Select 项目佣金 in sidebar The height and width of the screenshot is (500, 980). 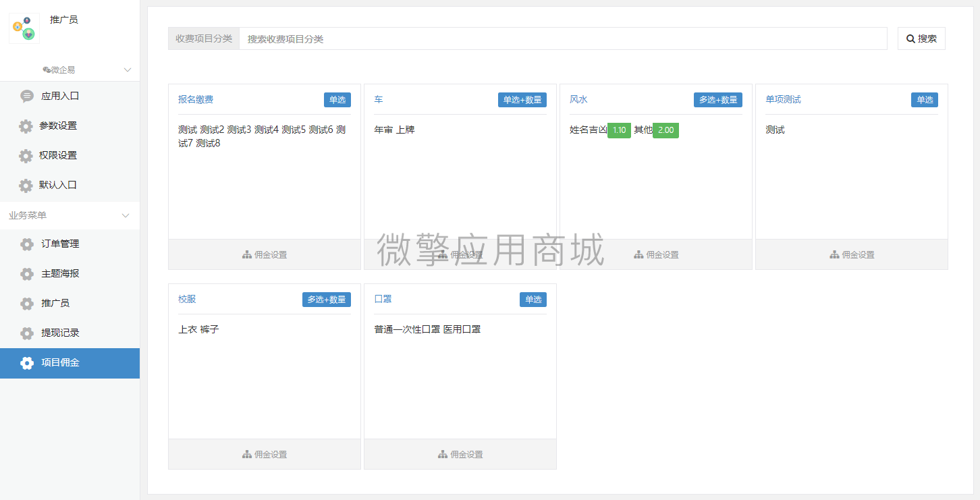click(x=70, y=362)
